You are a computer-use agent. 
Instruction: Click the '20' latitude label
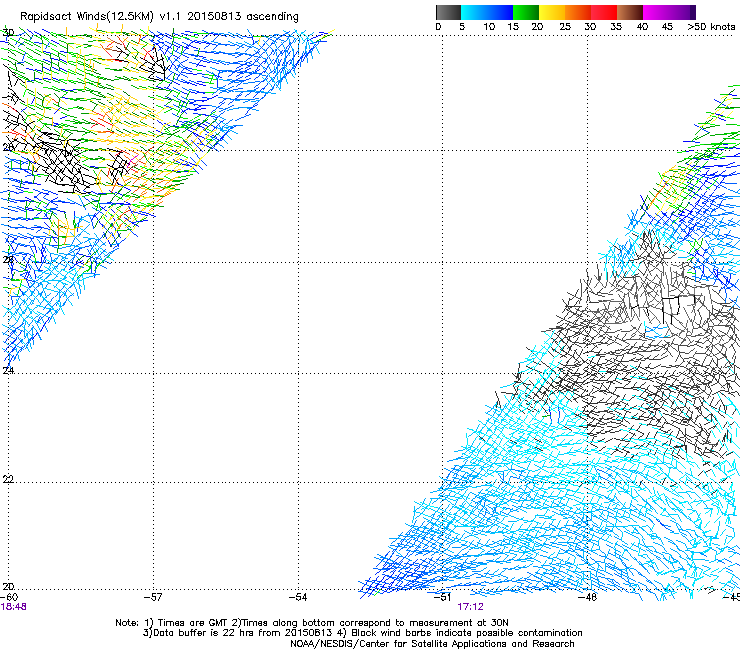(x=8, y=587)
